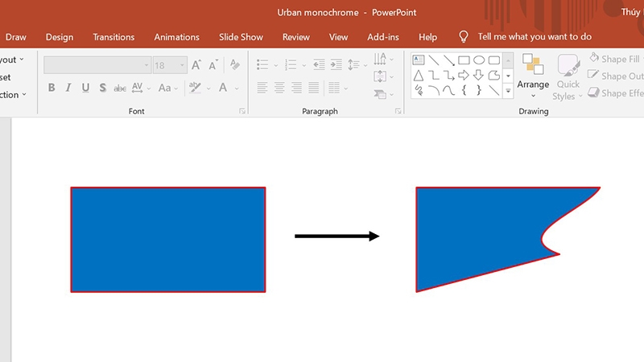Click Shape Effects button

coord(615,93)
